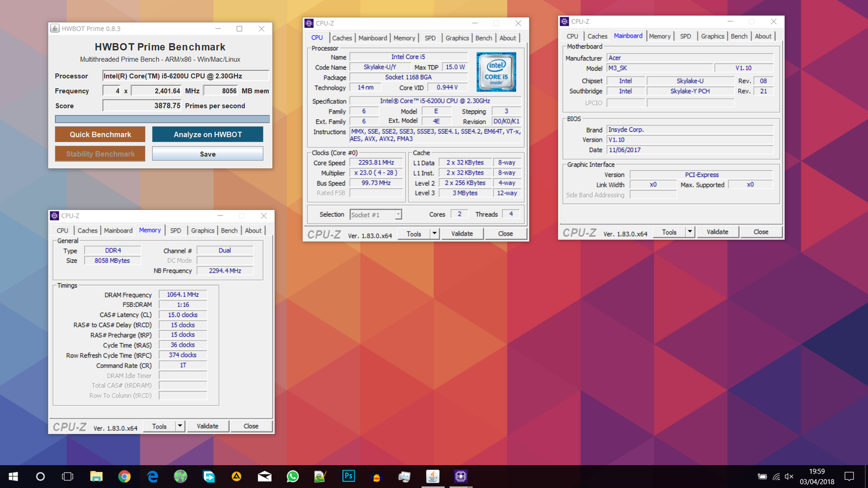The width and height of the screenshot is (868, 488).
Task: Open the Mail envelope taskbar icon
Action: click(x=264, y=476)
